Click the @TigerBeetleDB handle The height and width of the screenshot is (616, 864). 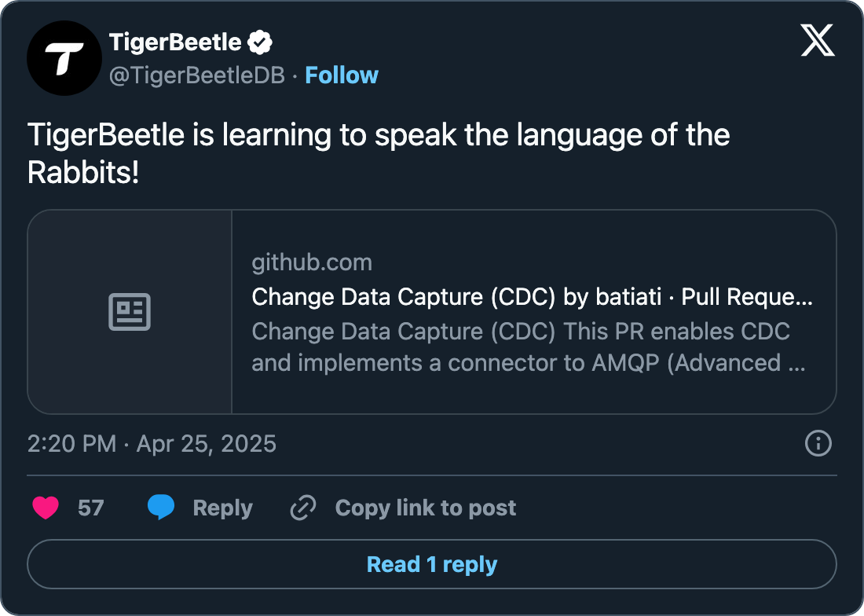point(196,75)
